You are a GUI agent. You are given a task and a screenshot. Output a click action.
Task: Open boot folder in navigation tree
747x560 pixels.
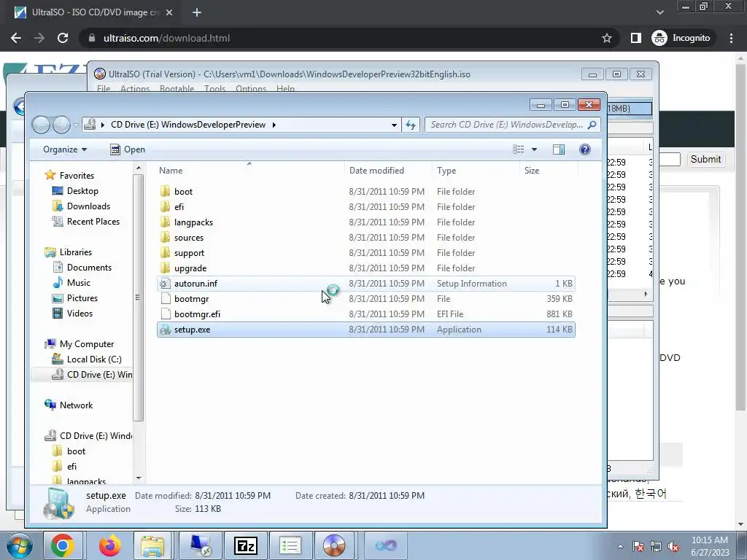[76, 451]
